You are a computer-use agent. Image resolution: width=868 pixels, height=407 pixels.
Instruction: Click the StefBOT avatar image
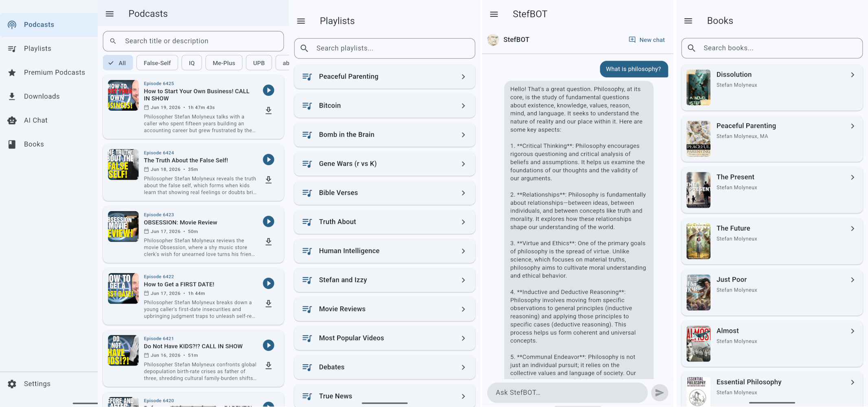(x=493, y=39)
